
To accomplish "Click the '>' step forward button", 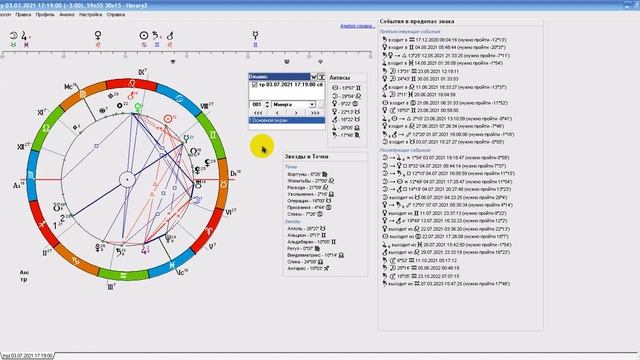I will point(296,113).
